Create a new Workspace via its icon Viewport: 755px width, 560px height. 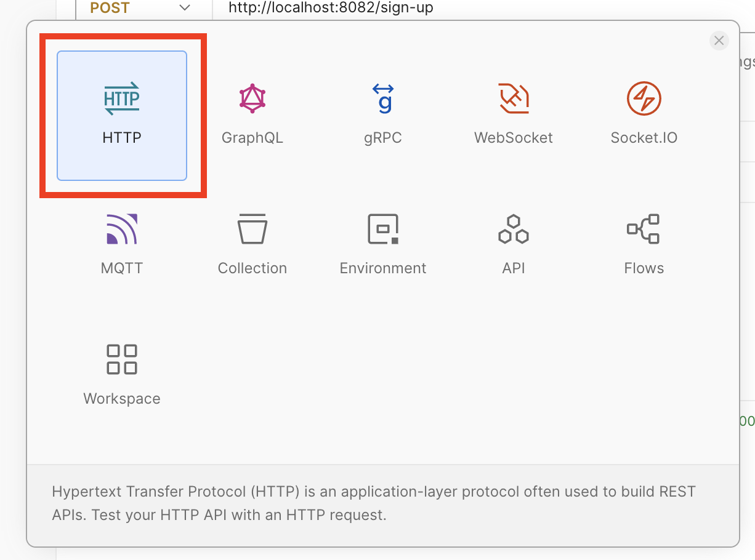pyautogui.click(x=122, y=359)
